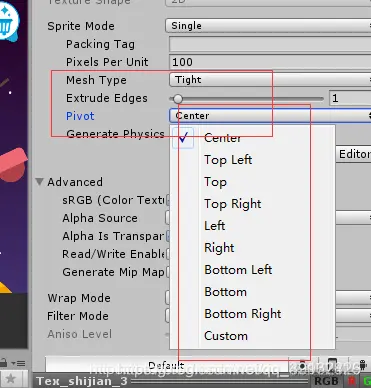
Task: Open the Mesh Type dropdown showing Tight
Action: pyautogui.click(x=270, y=80)
